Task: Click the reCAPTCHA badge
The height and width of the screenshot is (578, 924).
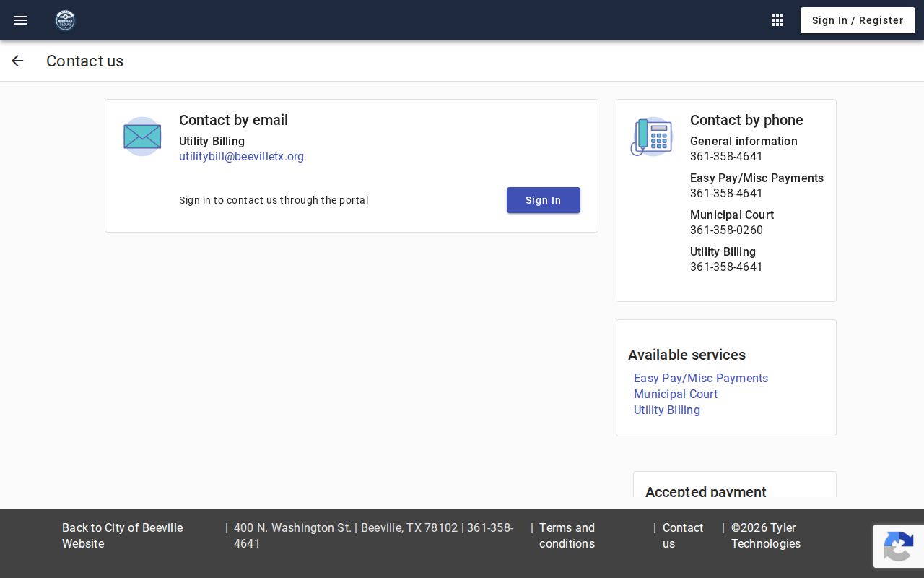Action: [x=899, y=546]
